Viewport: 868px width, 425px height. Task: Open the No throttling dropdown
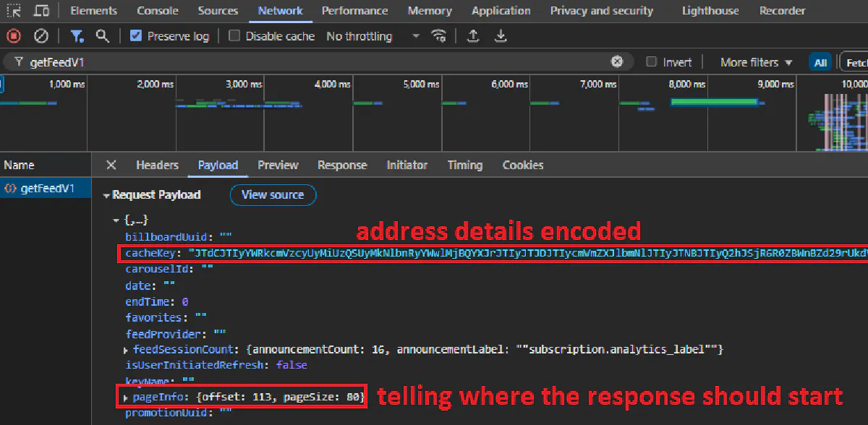373,36
